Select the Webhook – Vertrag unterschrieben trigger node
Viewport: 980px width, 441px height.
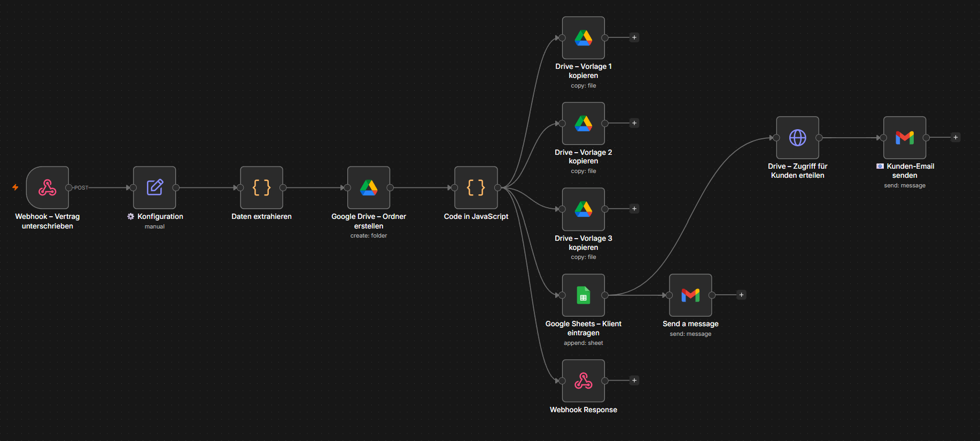click(48, 187)
